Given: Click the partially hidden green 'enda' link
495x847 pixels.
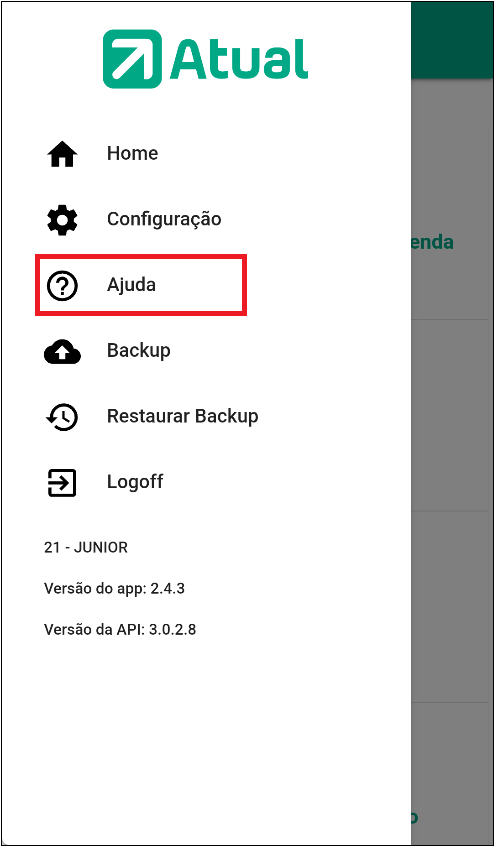Looking at the screenshot, I should pos(432,242).
